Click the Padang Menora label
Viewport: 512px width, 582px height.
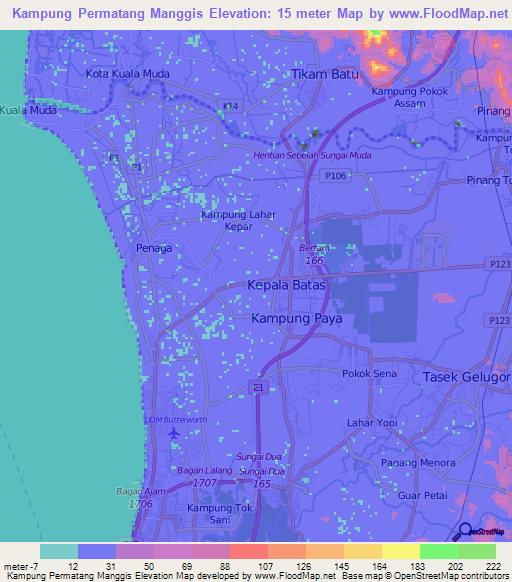point(418,463)
